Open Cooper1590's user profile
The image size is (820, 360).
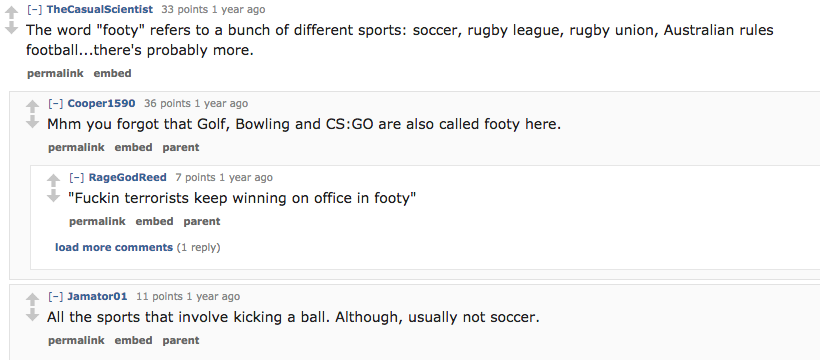coord(101,104)
